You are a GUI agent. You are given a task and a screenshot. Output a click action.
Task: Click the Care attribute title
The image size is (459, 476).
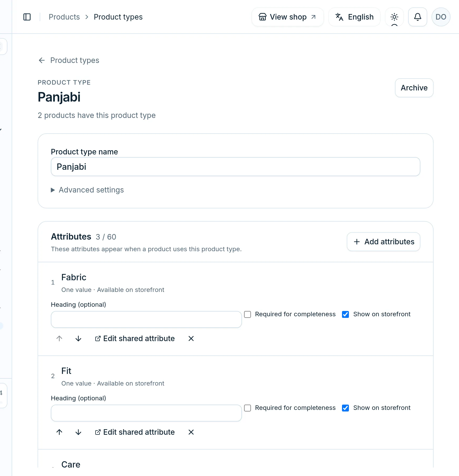(x=71, y=464)
